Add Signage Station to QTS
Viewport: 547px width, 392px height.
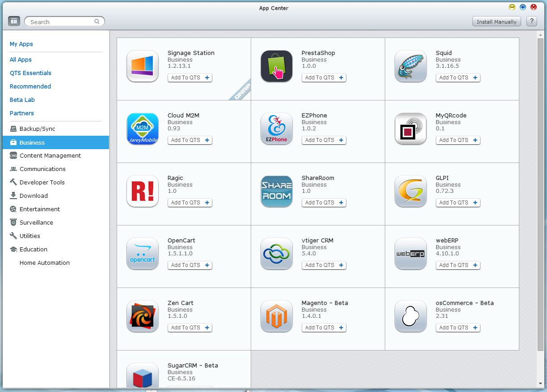click(x=190, y=78)
